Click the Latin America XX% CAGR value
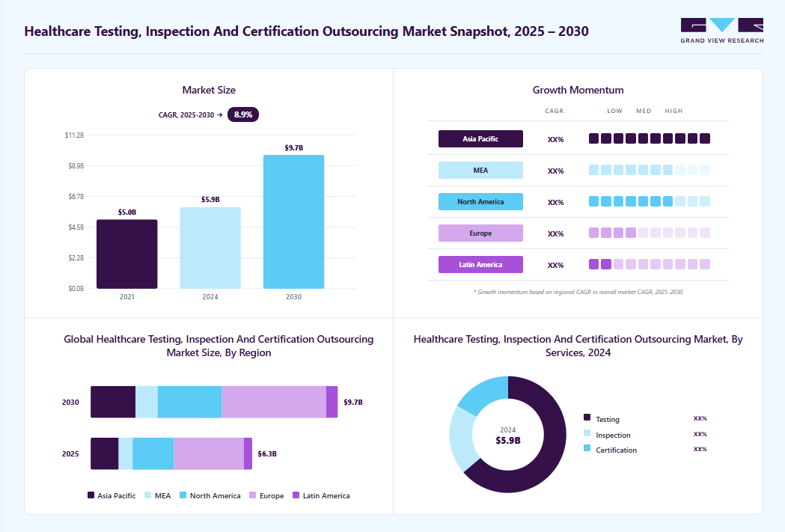The image size is (785, 532). tap(556, 265)
